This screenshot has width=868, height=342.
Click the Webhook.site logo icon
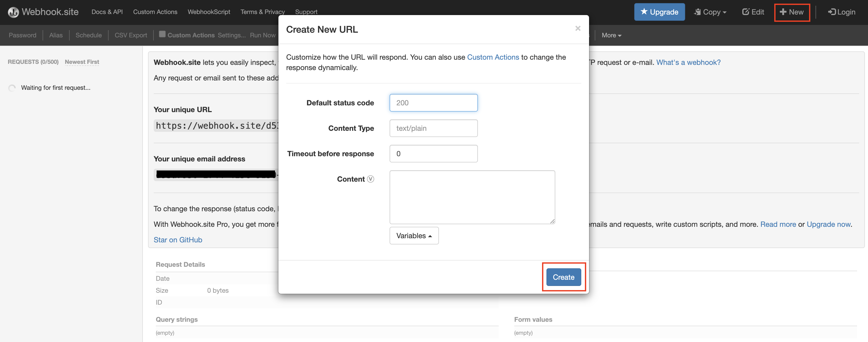tap(13, 12)
